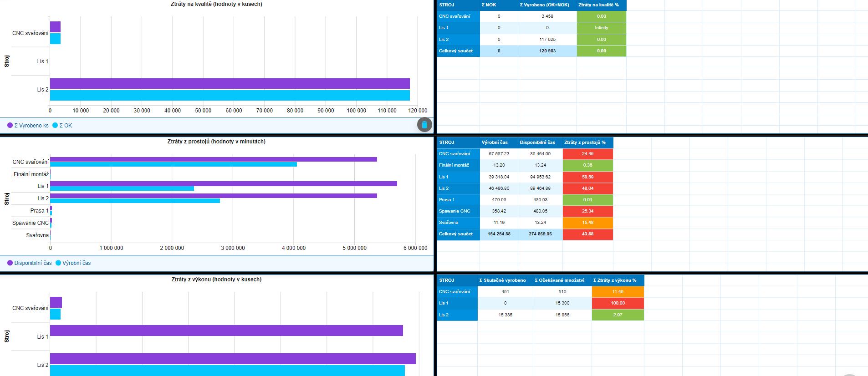Click Σ Očekávané množství column header
This screenshot has height=376, width=868.
562,280
